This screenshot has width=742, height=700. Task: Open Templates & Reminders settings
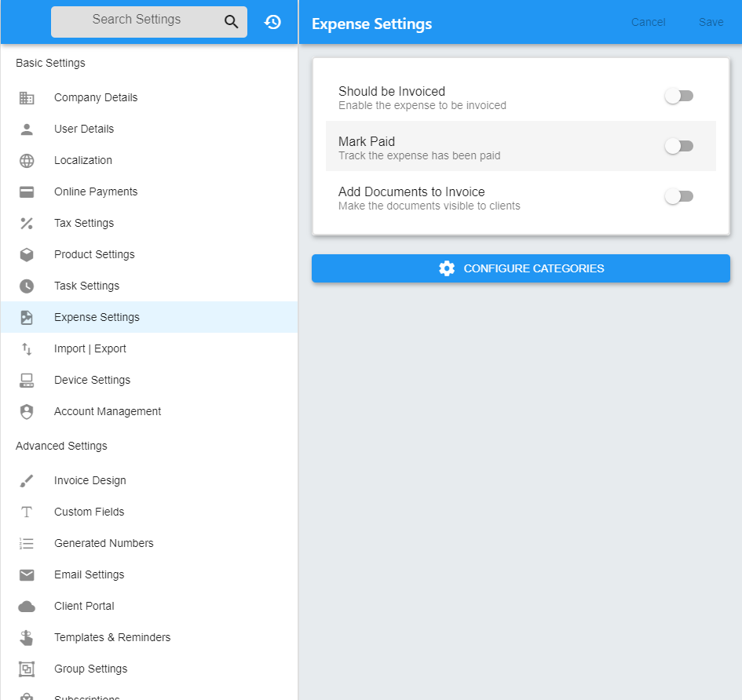(x=112, y=637)
